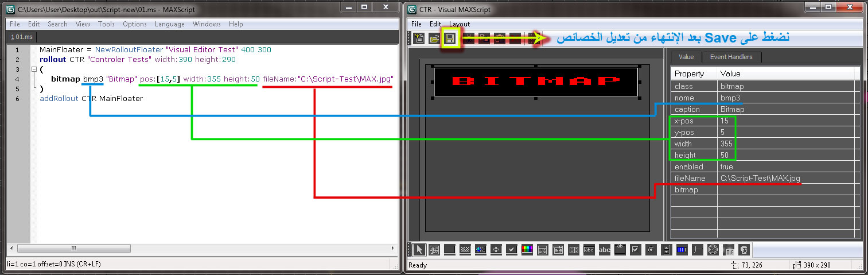Click the editor's horizontal scrollbar thumb
Screen dimensions: 868x275
point(73,249)
